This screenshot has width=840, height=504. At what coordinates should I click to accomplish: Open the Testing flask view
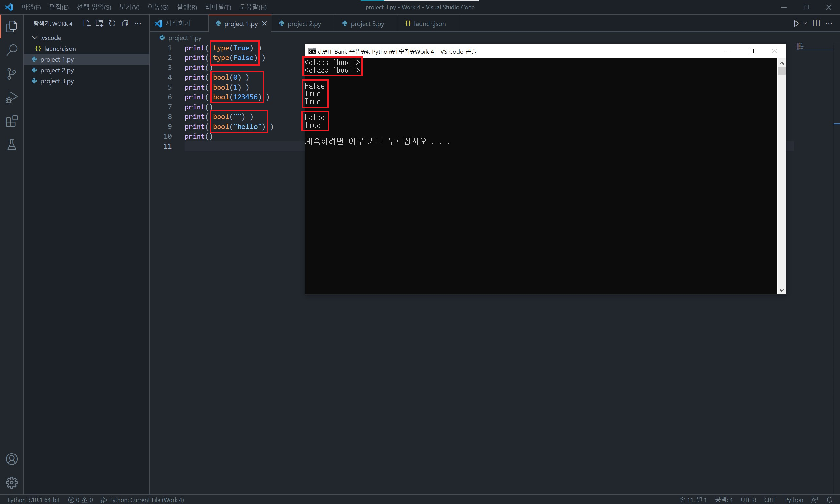pos(11,145)
